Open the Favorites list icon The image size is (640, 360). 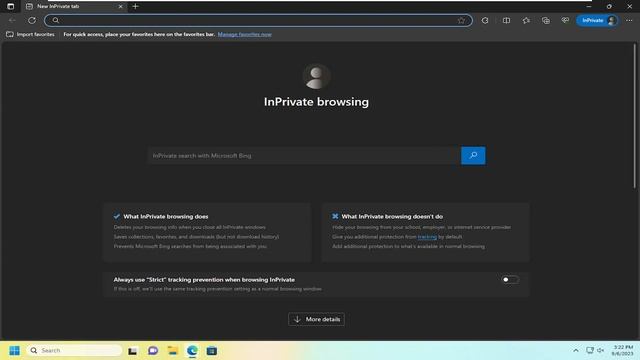click(x=526, y=20)
